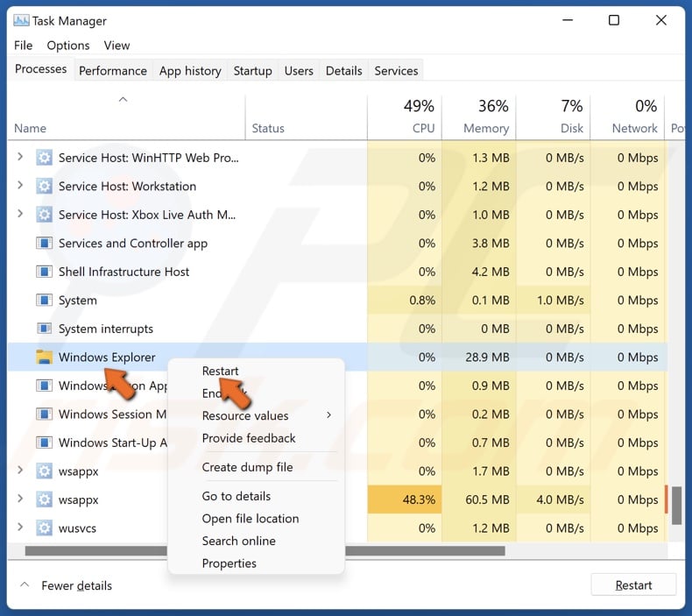Switch to the Services tab

click(396, 71)
